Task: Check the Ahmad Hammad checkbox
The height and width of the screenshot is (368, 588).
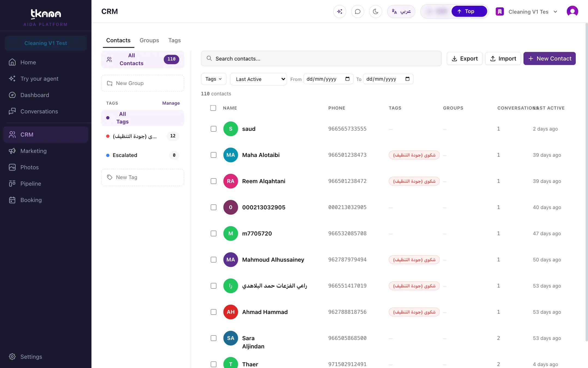Action: (x=213, y=312)
